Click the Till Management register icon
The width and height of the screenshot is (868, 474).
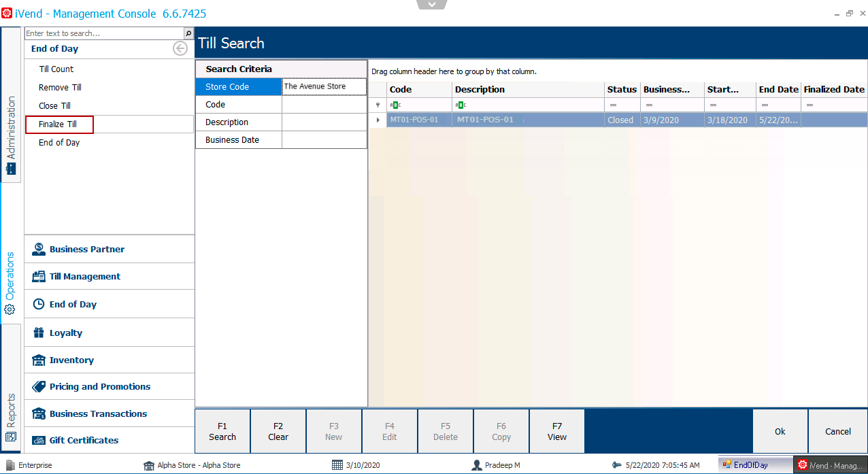click(x=38, y=277)
